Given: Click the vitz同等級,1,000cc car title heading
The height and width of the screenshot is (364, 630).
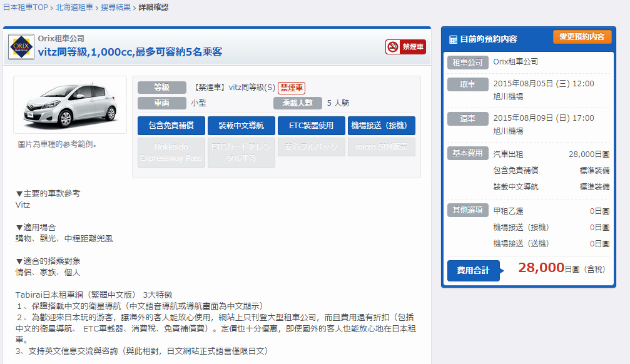Looking at the screenshot, I should coord(130,52).
